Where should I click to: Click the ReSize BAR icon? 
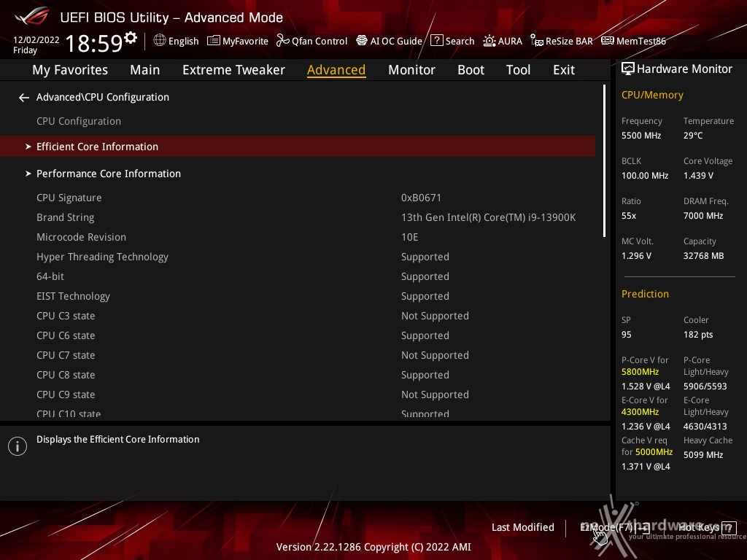pos(537,41)
